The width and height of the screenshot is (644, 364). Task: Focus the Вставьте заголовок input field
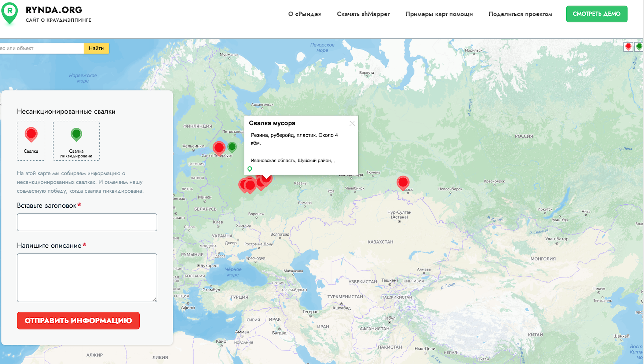[x=87, y=222]
